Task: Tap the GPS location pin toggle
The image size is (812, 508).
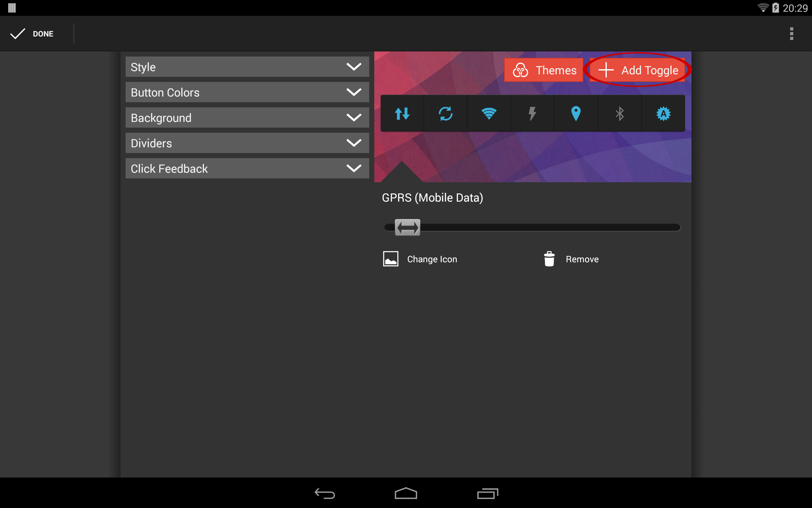Action: tap(576, 114)
